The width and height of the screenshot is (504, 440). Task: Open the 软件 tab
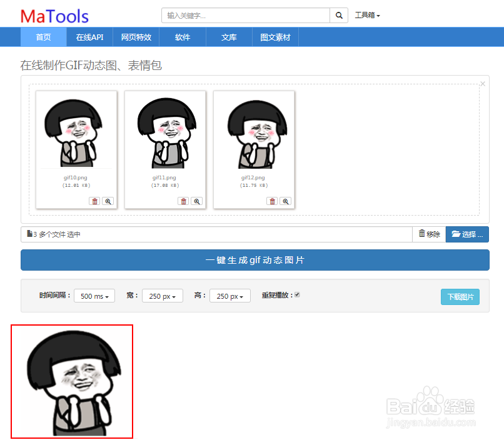click(183, 37)
